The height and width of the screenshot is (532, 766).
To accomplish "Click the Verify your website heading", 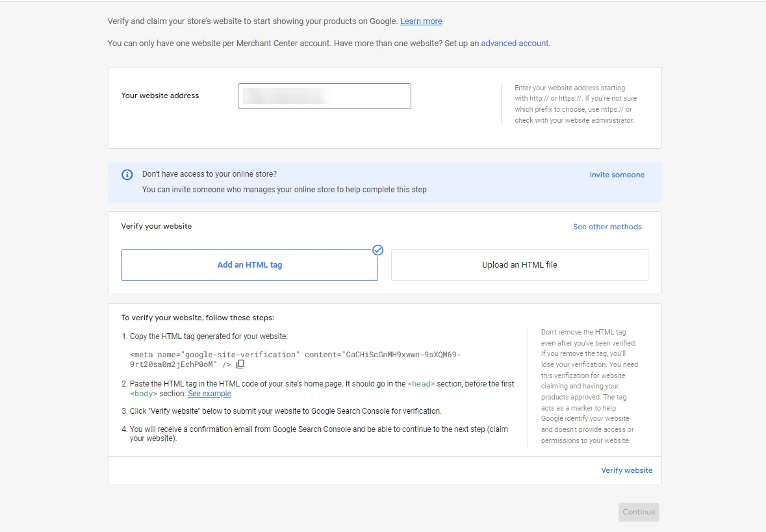I will [x=157, y=226].
